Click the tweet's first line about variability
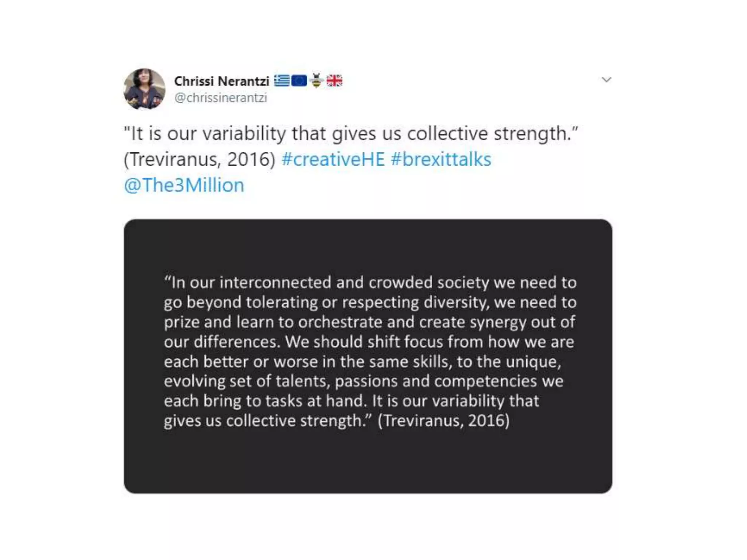 [351, 133]
